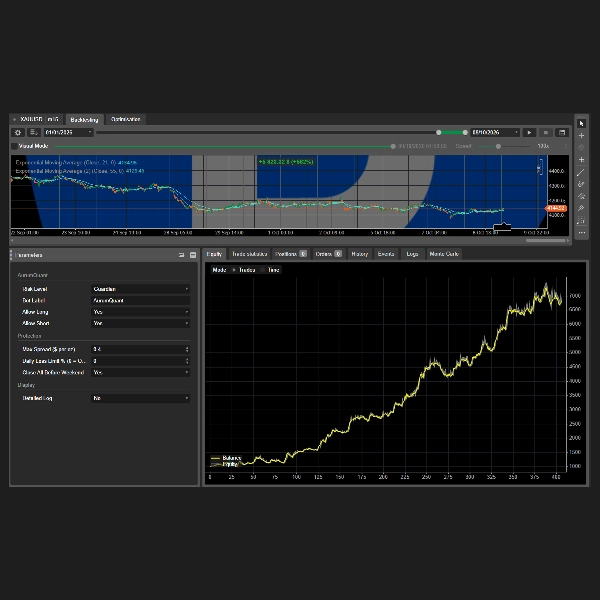Click the date range slider's left handle
The height and width of the screenshot is (600, 600).
[439, 132]
